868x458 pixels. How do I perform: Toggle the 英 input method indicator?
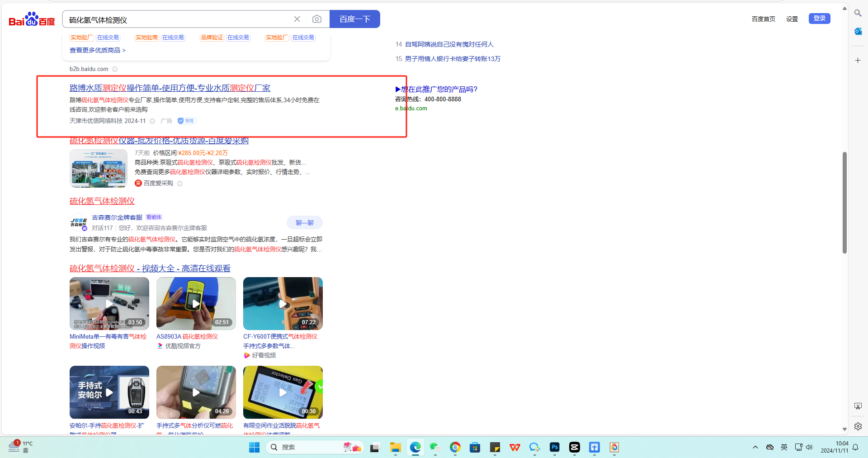tap(784, 447)
